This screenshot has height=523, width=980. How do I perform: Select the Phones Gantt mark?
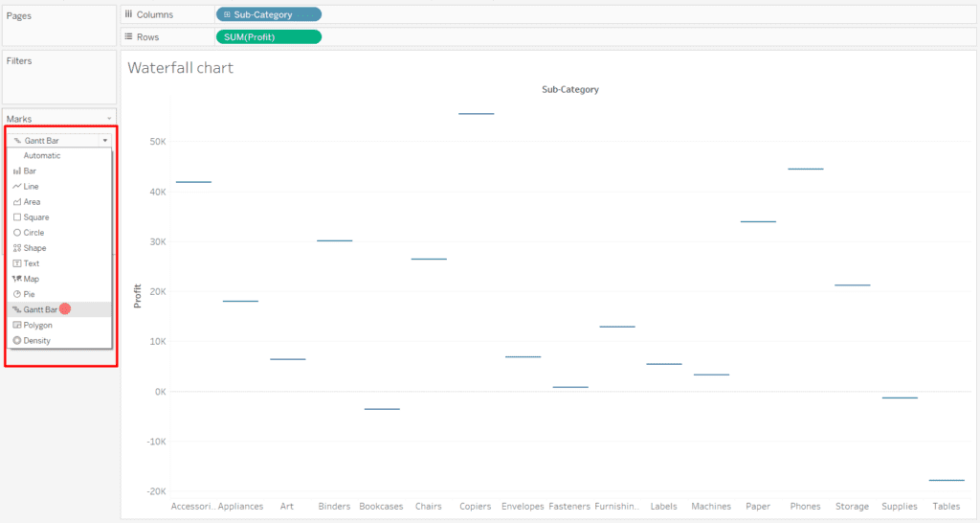(806, 169)
